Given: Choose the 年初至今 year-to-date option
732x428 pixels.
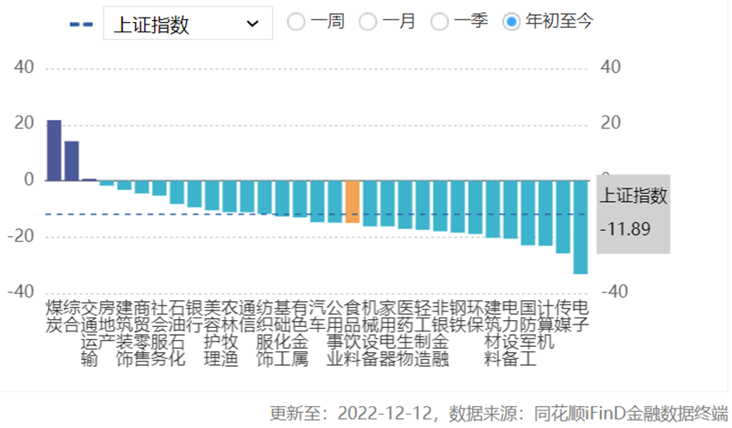Looking at the screenshot, I should [x=512, y=21].
